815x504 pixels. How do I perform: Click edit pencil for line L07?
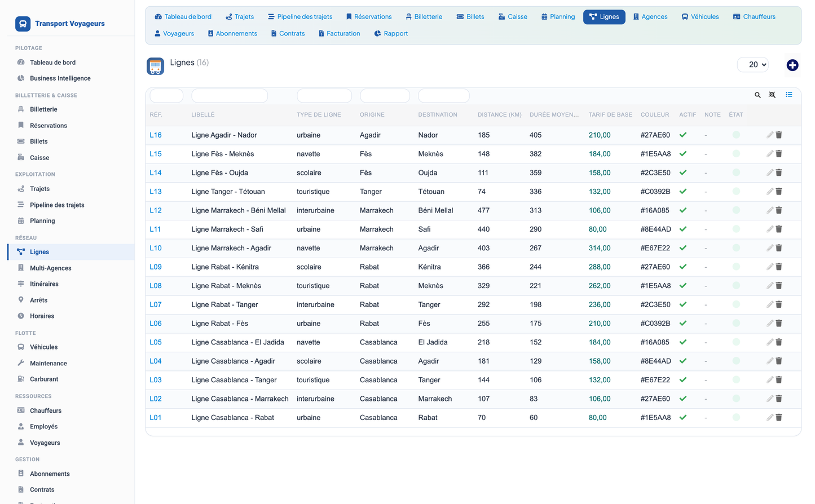point(770,304)
